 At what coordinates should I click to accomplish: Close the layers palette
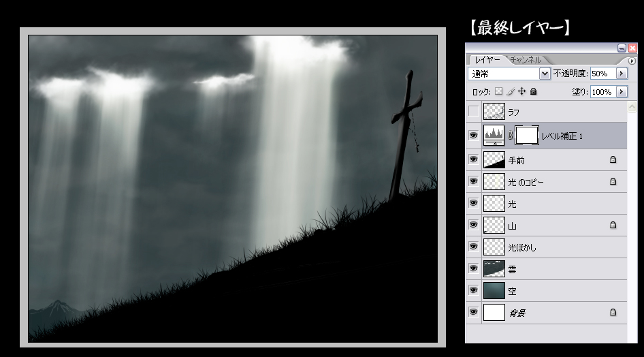click(632, 48)
